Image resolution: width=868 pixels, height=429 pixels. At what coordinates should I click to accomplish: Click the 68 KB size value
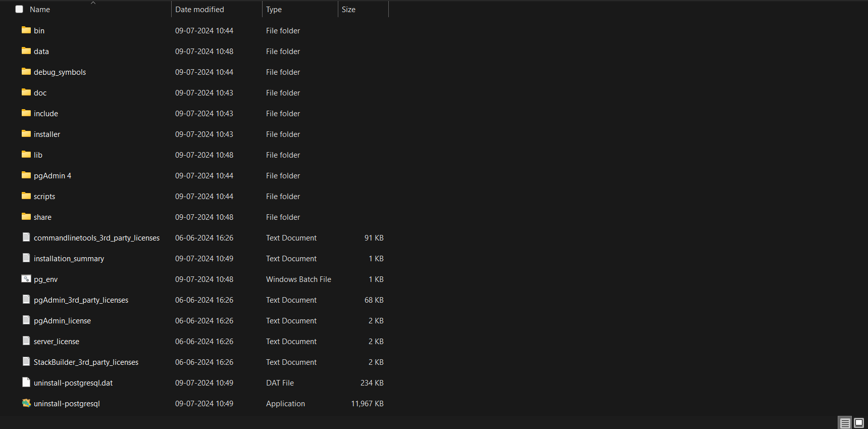click(374, 300)
